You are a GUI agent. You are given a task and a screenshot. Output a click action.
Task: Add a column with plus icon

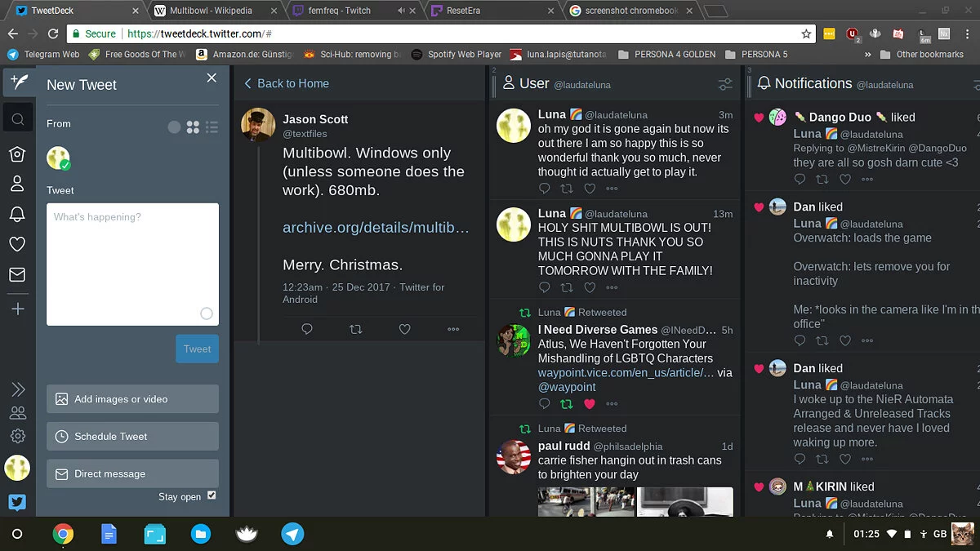(17, 309)
